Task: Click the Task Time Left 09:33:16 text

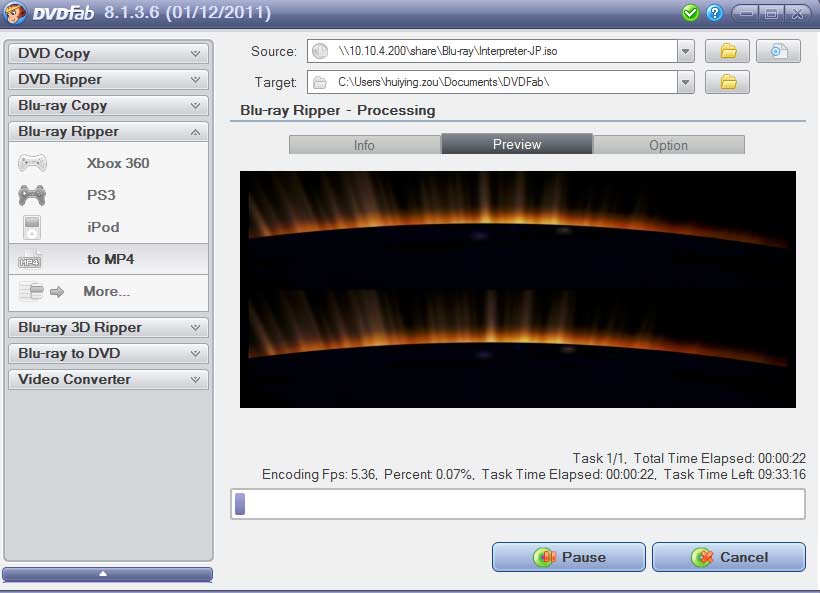Action: tap(735, 474)
